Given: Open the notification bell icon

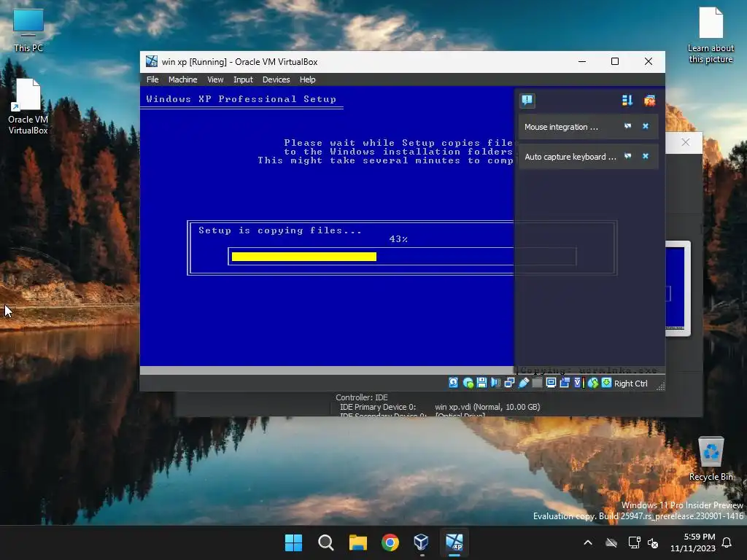Looking at the screenshot, I should point(727,542).
